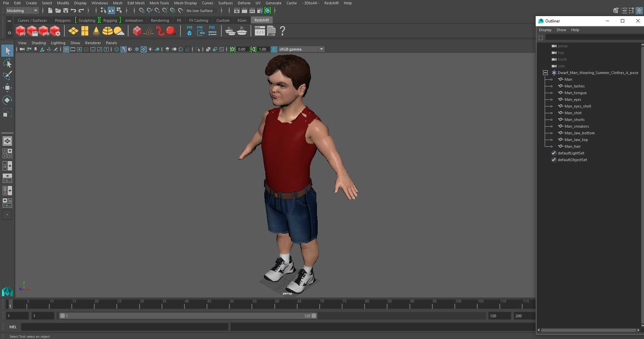Click the MEL command language label
Screen dimensions: 644x339
click(13, 327)
